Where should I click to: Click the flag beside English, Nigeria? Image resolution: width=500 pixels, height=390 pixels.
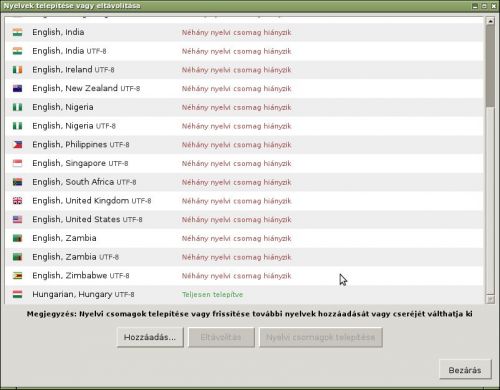pos(17,107)
